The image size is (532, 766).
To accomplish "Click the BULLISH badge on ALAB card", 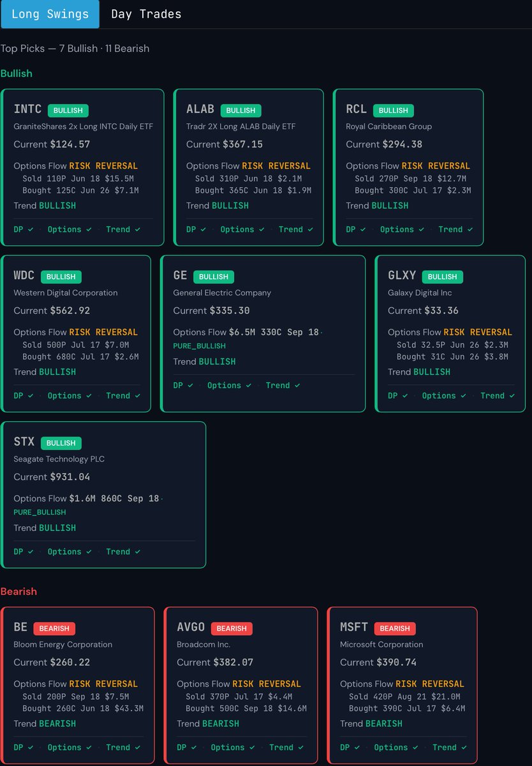I will tap(240, 110).
